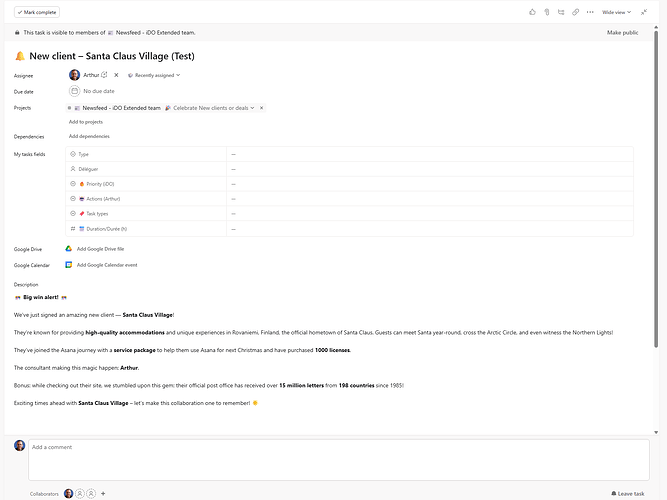Click the Google Calendar icon
This screenshot has width=667, height=500.
click(x=68, y=265)
